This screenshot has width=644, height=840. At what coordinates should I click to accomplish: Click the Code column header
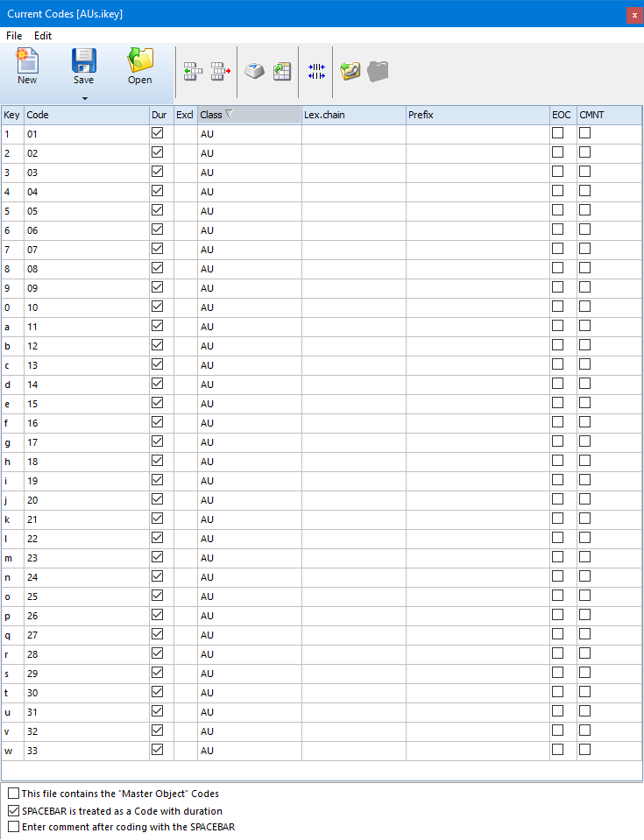pyautogui.click(x=87, y=115)
